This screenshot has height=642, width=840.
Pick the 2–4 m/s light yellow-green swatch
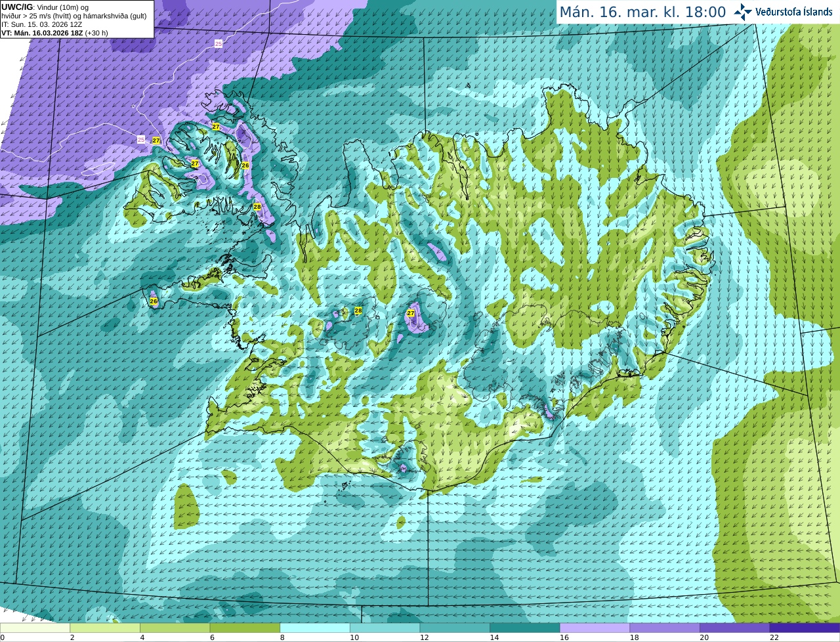(x=105, y=628)
